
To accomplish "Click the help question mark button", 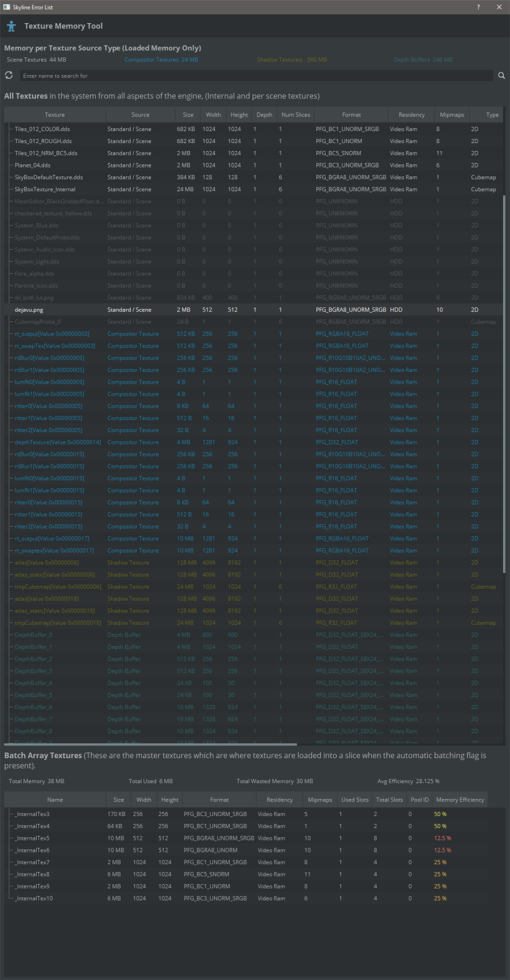I will (x=478, y=7).
